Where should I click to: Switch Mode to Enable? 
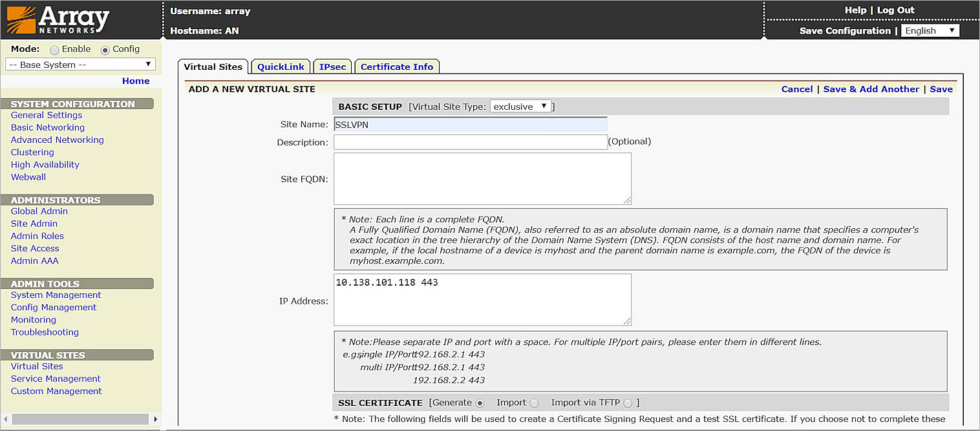pos(55,49)
